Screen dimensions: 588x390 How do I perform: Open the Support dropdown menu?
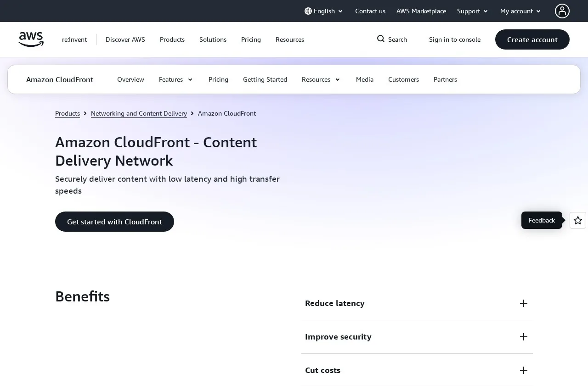click(472, 11)
